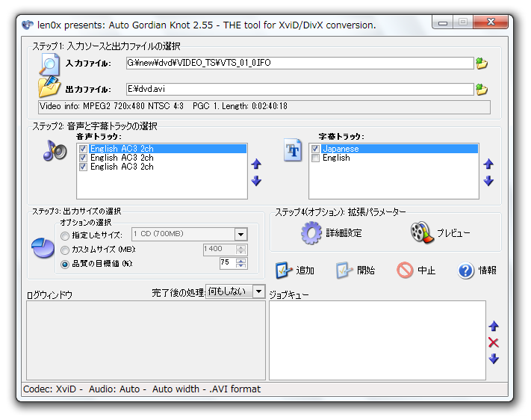This screenshot has height=420, width=531.
Task: Open the 1 CD (700MB) size dropdown
Action: tap(240, 234)
